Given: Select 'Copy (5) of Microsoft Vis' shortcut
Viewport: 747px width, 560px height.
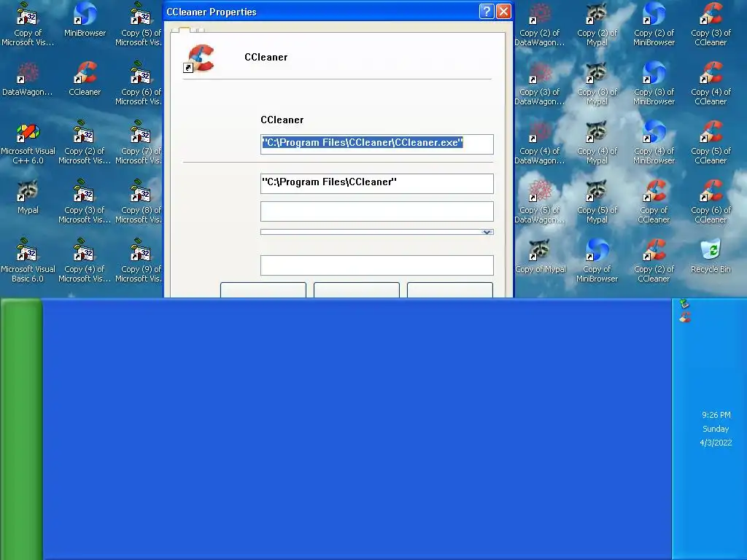Looking at the screenshot, I should pyautogui.click(x=139, y=25).
